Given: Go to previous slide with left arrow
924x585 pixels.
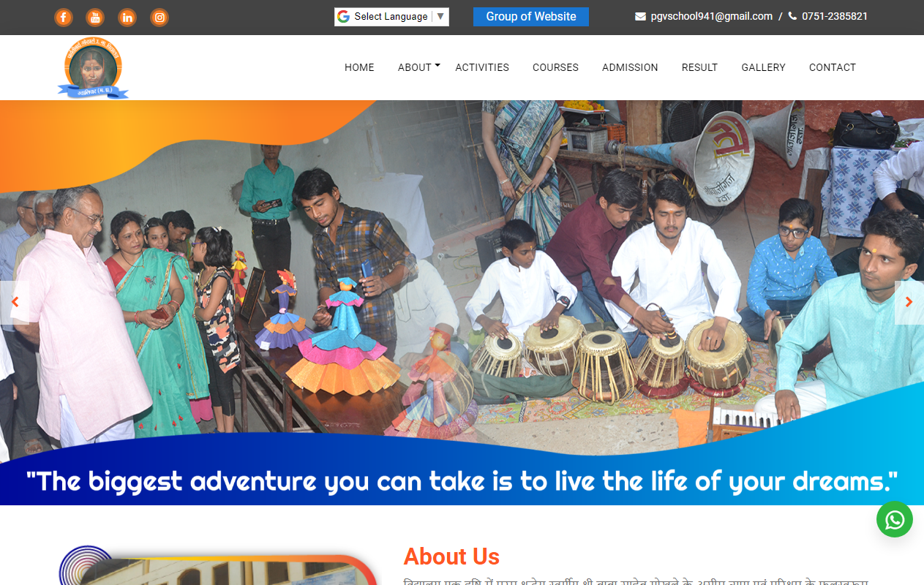Looking at the screenshot, I should pyautogui.click(x=15, y=302).
